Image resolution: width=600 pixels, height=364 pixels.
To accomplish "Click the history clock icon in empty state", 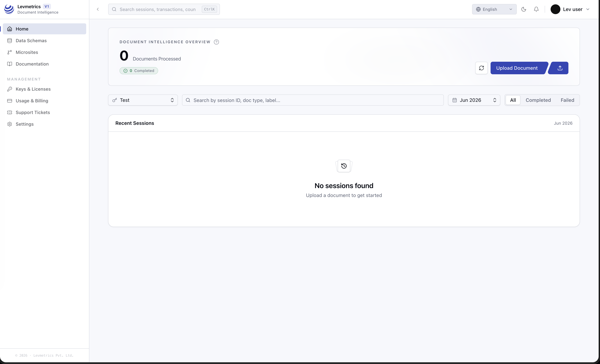I will 344,166.
